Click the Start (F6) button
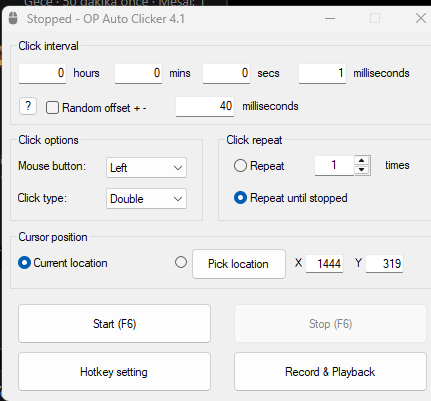431x401 pixels. pyautogui.click(x=114, y=323)
